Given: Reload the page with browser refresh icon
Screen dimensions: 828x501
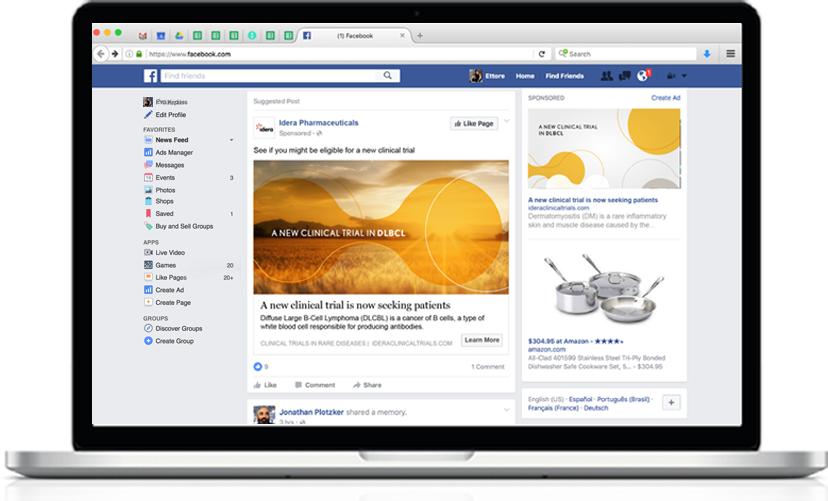Looking at the screenshot, I should click(542, 54).
